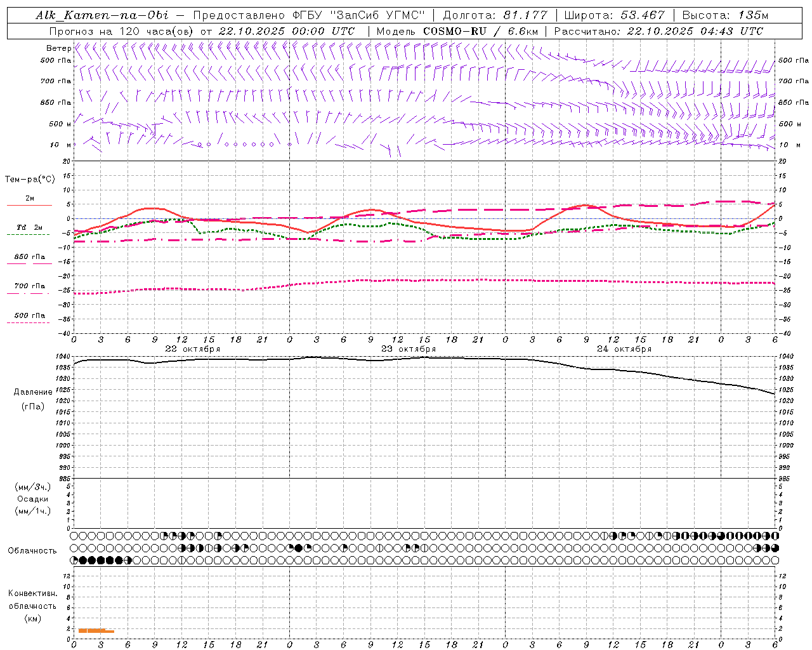Click the 10 м wind level label on left axis
Screen dimensions: 812x650
[x=60, y=145]
